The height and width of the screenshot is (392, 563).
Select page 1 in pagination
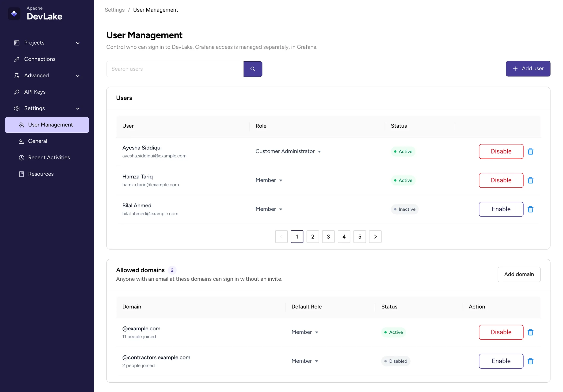pyautogui.click(x=297, y=236)
